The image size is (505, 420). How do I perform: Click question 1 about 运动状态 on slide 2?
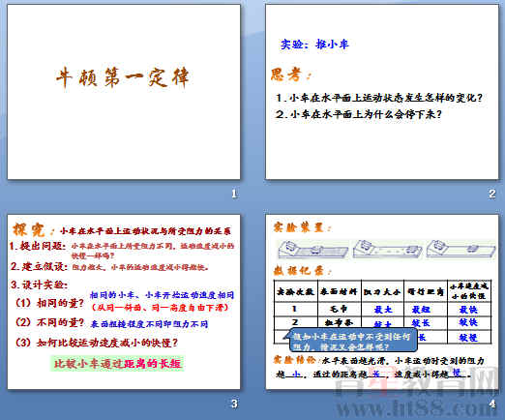coord(379,98)
